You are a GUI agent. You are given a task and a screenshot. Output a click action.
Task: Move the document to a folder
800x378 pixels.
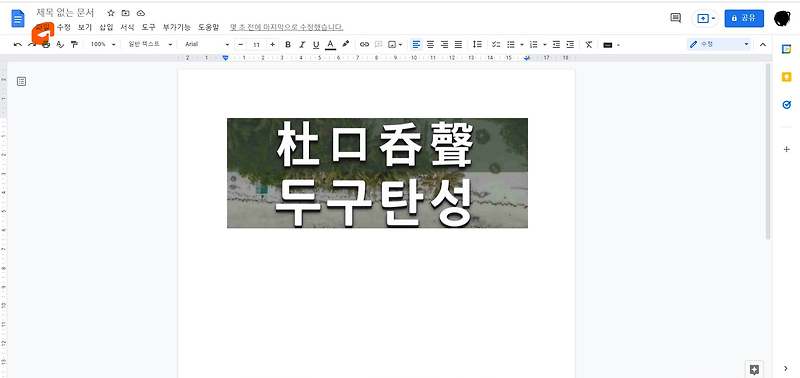click(126, 13)
